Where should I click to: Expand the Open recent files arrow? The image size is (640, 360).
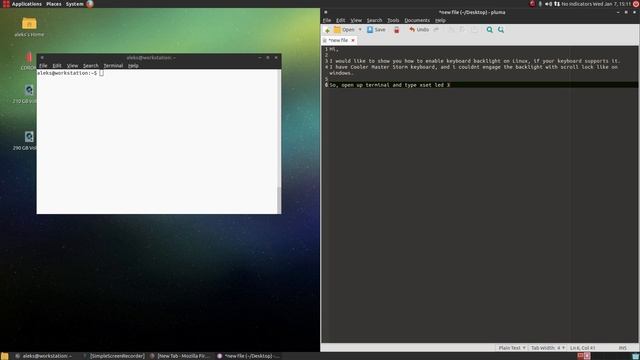(x=360, y=30)
